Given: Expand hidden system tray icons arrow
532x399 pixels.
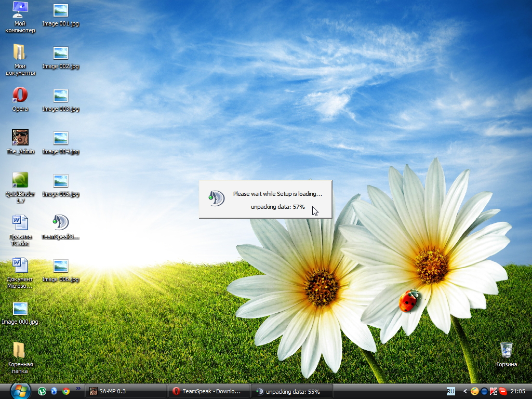Looking at the screenshot, I should tap(465, 391).
